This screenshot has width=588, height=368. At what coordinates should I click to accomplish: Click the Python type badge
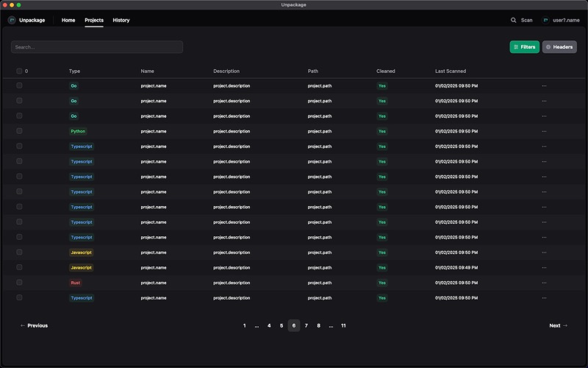(78, 132)
